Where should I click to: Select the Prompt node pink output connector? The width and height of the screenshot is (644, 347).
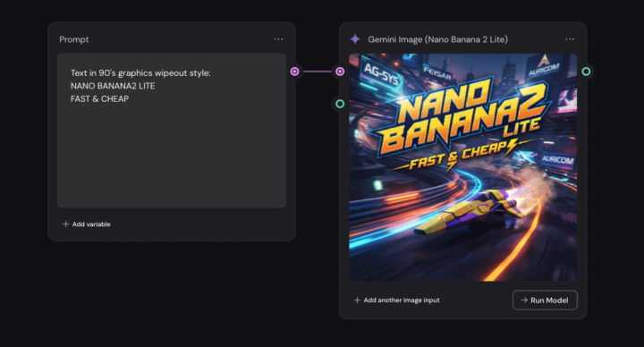click(294, 72)
